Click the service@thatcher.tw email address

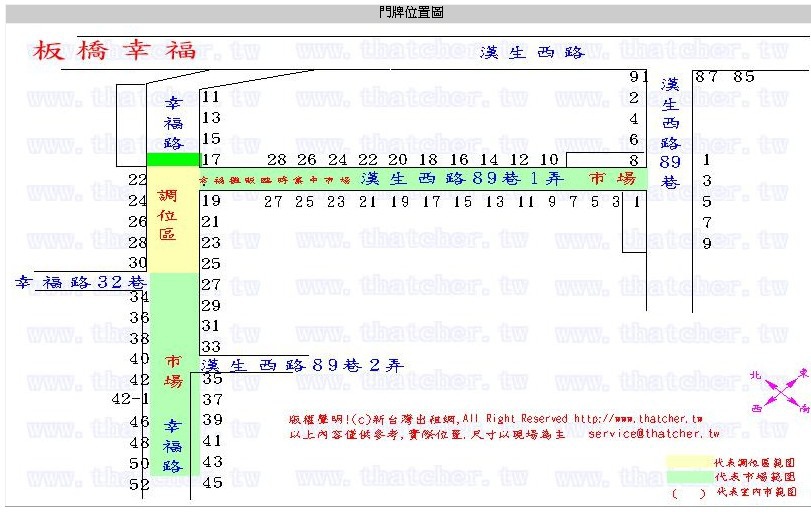click(x=654, y=434)
